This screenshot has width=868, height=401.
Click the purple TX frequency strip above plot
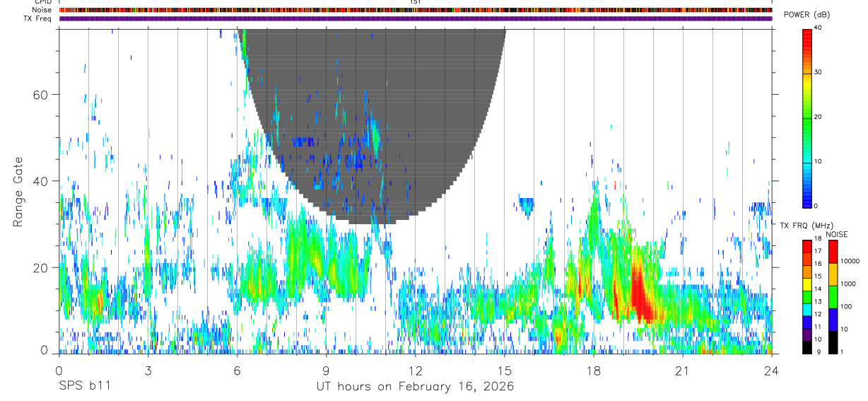click(x=416, y=18)
